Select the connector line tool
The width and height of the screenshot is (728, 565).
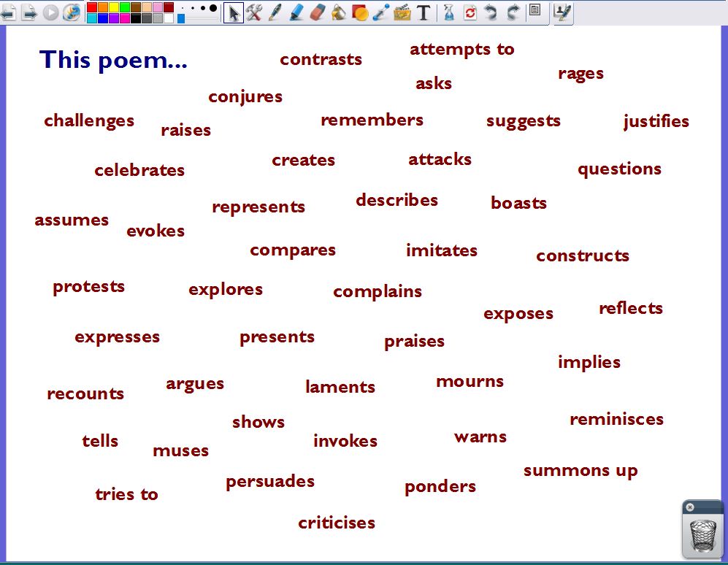point(380,12)
